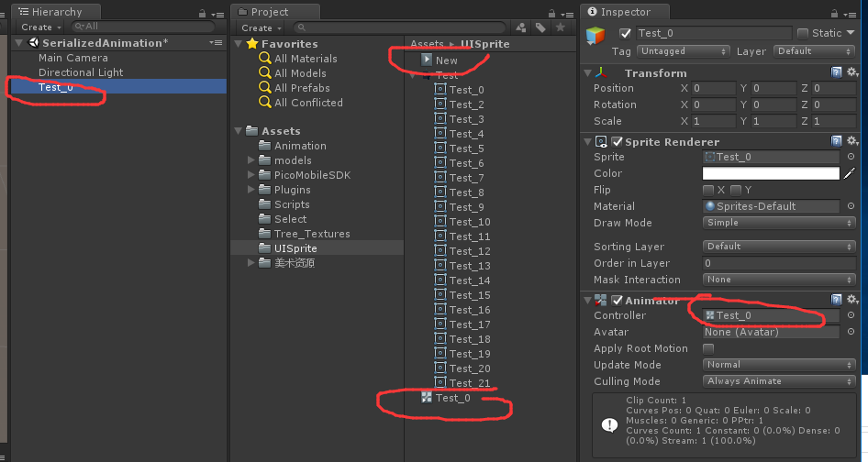This screenshot has width=868, height=462.
Task: Click the Inspector panel lock icon
Action: 834,13
